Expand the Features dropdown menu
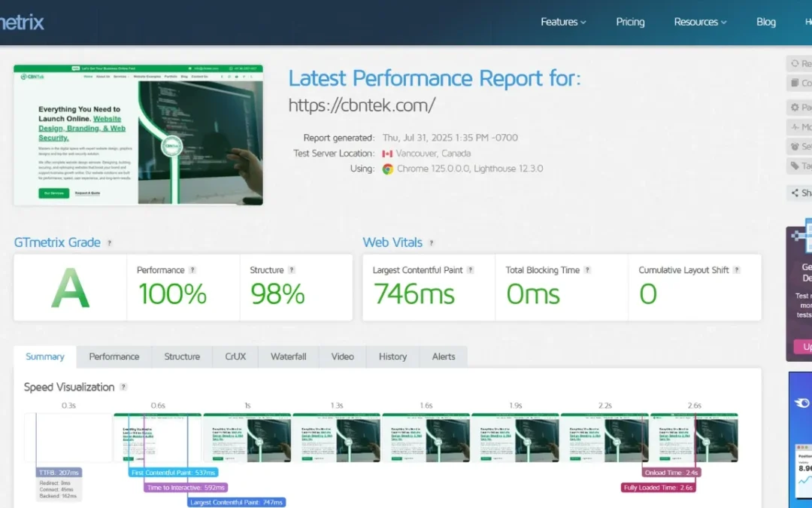 (563, 22)
